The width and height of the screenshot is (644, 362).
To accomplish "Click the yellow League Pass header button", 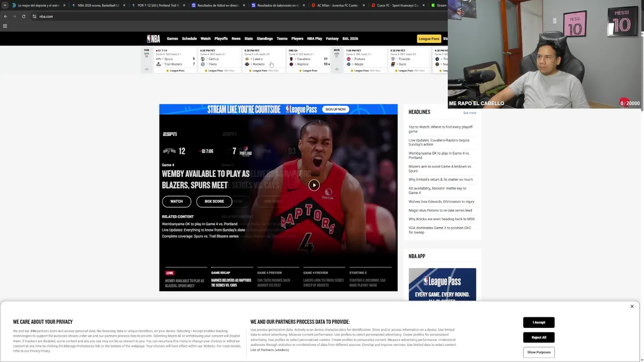I will click(x=429, y=39).
